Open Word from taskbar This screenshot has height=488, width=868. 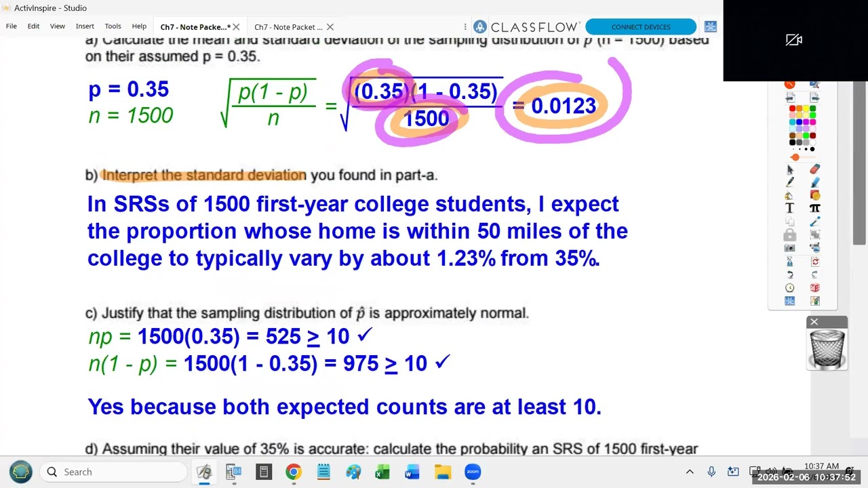coord(412,472)
